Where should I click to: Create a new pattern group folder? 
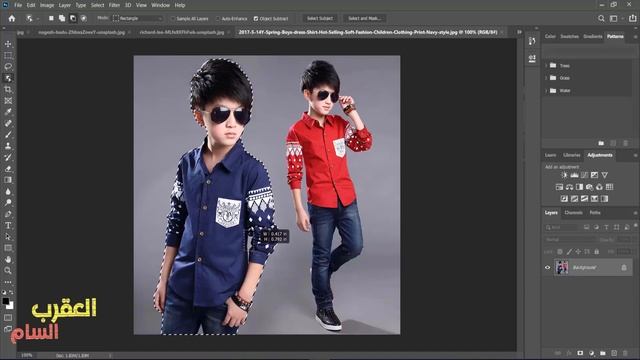601,143
